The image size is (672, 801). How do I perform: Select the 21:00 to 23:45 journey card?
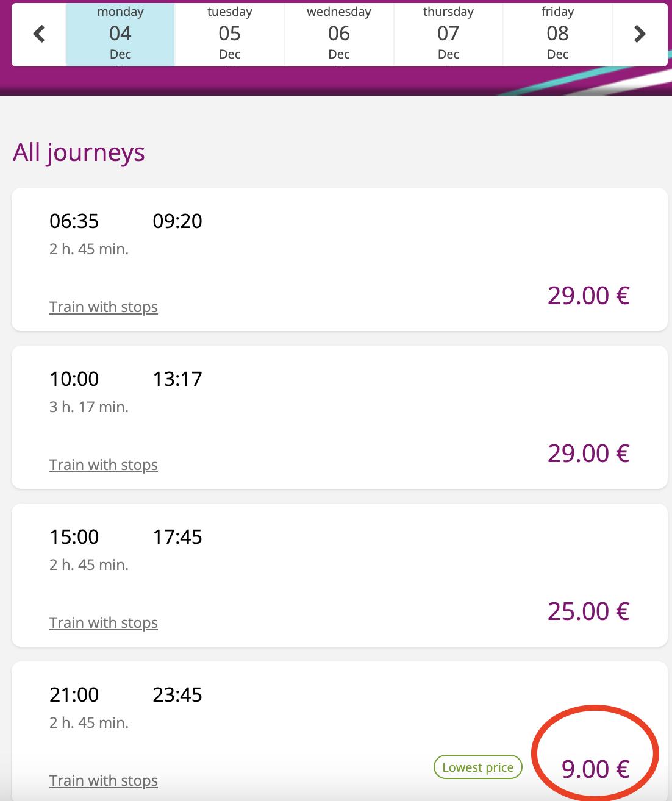coord(340,732)
